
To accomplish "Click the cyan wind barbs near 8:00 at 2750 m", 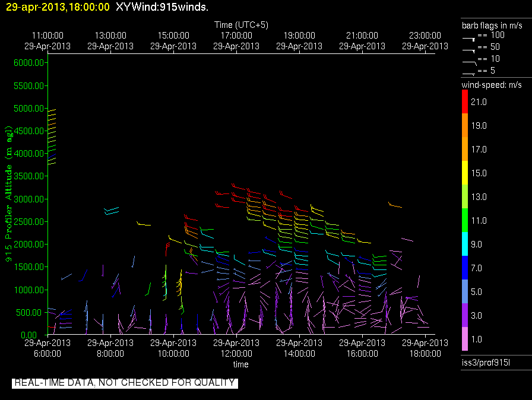I will [x=111, y=211].
